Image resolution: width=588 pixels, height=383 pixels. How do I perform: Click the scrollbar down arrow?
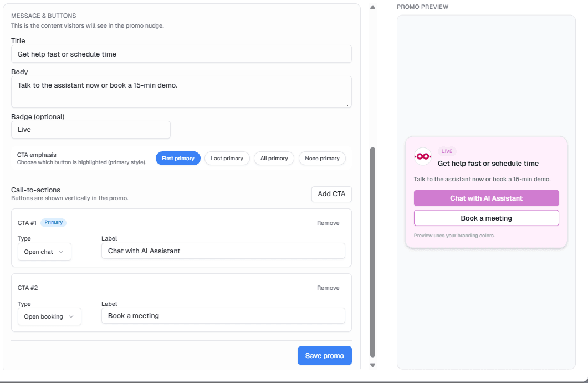(372, 365)
